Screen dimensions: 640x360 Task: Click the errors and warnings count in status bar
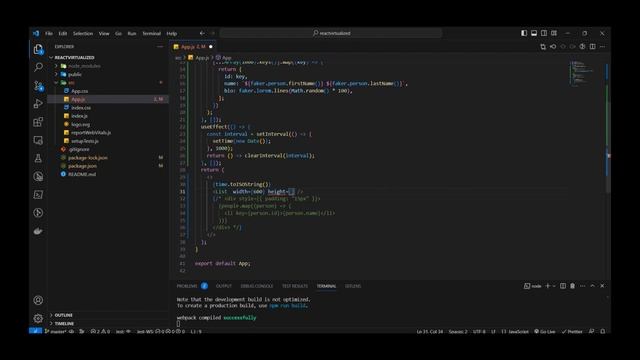[100, 331]
